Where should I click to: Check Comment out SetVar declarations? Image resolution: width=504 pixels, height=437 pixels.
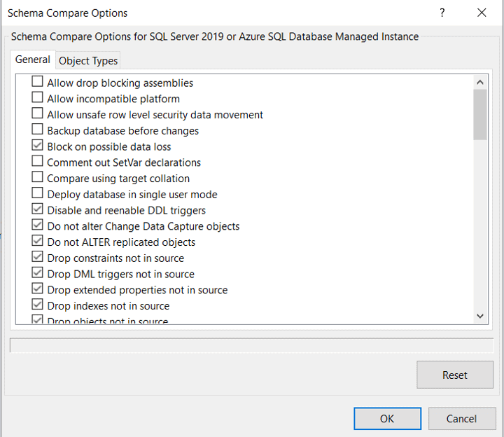[37, 161]
